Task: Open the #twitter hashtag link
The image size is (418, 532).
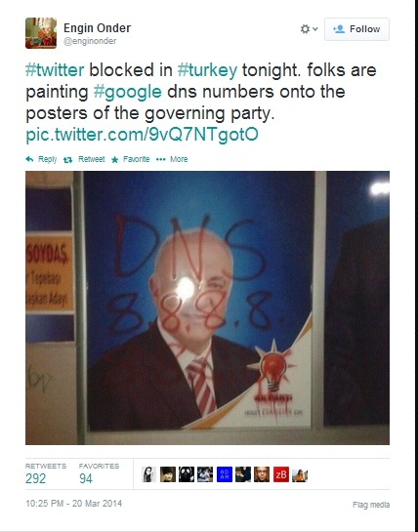Action: [55, 70]
